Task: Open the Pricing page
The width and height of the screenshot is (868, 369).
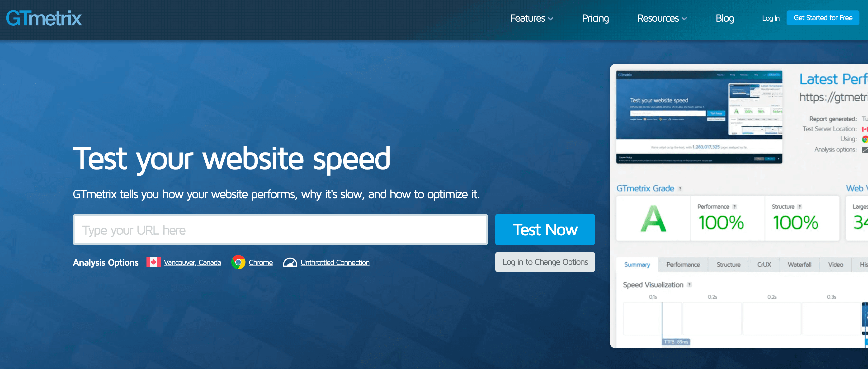Action: 595,18
